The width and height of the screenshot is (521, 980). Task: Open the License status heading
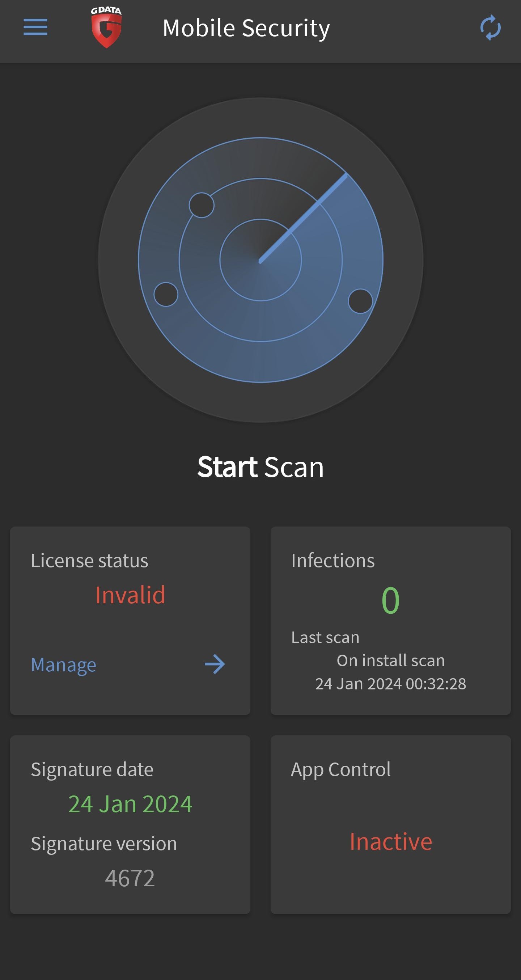point(89,560)
